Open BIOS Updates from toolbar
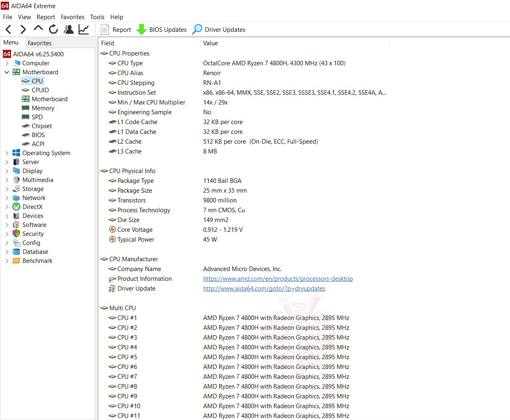Viewport: 510px width, 420px height. pyautogui.click(x=162, y=29)
